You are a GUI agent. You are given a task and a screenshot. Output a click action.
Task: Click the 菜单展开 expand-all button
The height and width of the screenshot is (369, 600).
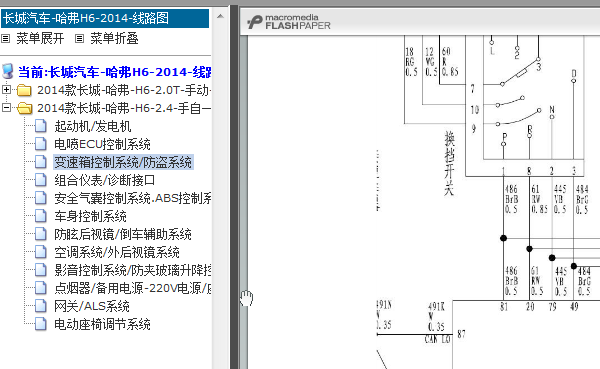[x=40, y=38]
